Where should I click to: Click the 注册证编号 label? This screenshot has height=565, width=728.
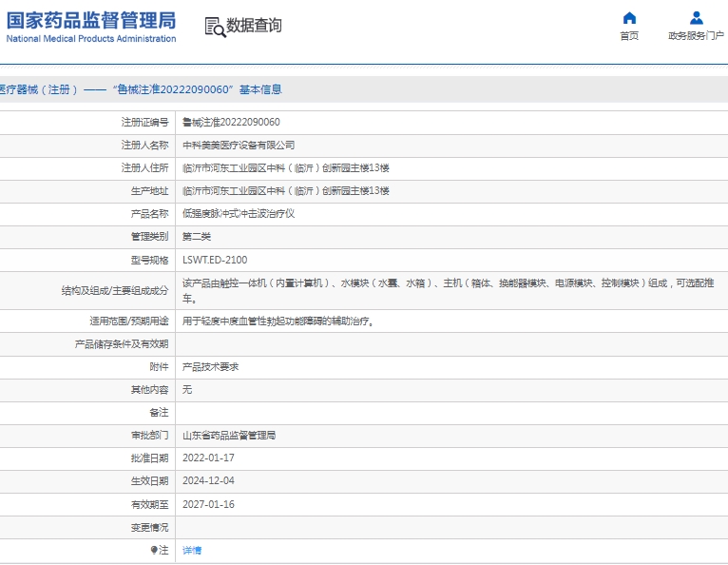144,122
